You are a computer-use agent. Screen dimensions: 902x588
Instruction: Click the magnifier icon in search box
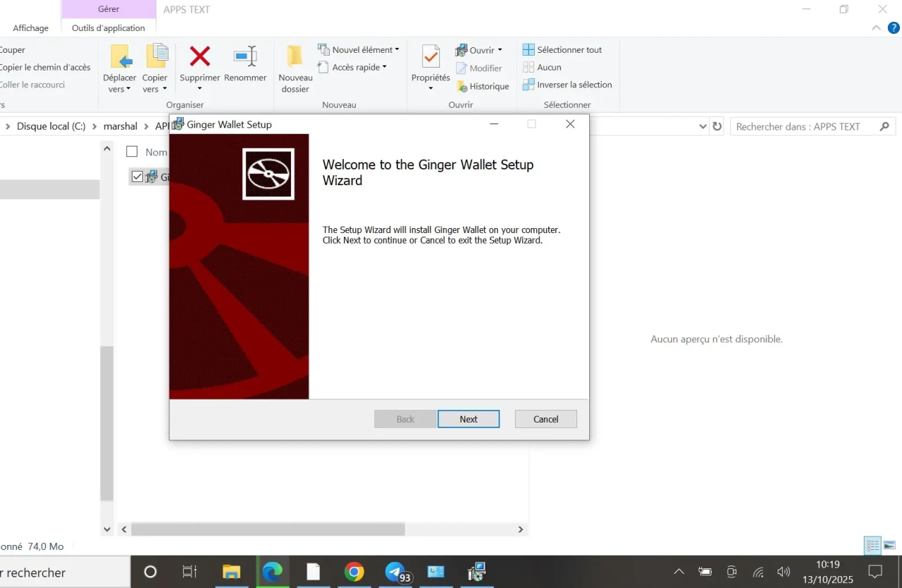tap(885, 127)
